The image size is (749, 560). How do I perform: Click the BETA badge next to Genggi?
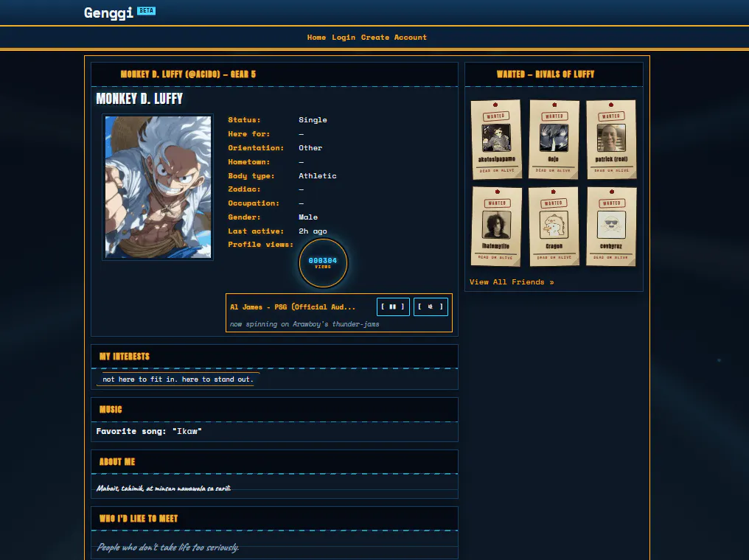[146, 10]
